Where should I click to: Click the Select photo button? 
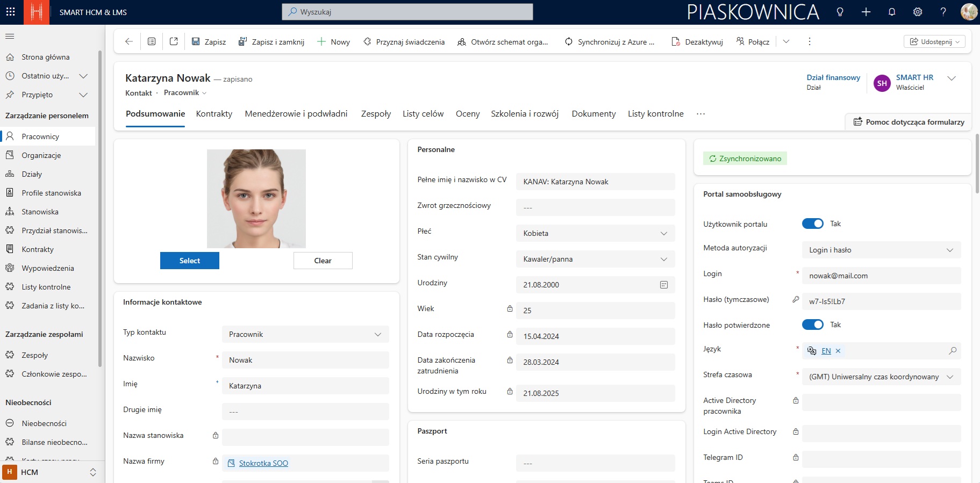(x=189, y=261)
